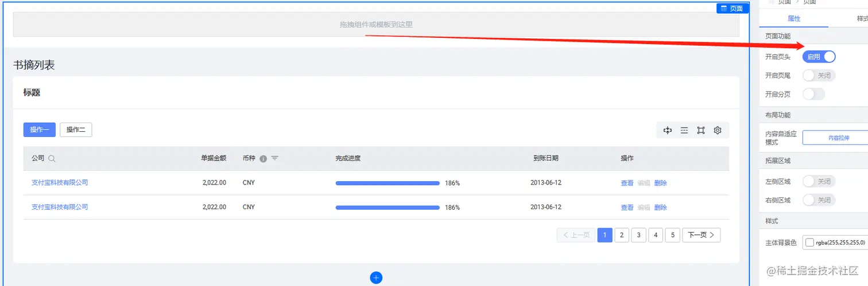Click the filter icon beside 币种 header
868x286 pixels.
click(x=274, y=158)
